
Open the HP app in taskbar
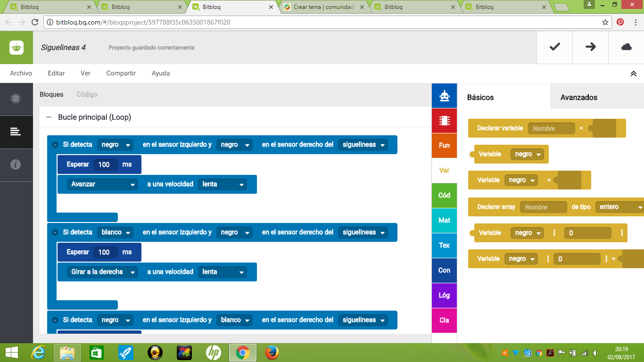coord(213,352)
